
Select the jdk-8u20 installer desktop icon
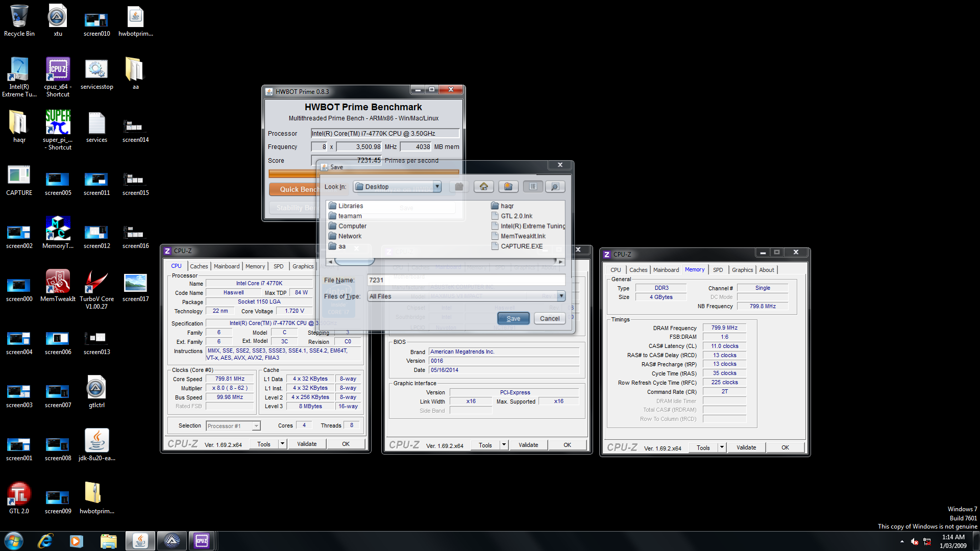pyautogui.click(x=96, y=445)
